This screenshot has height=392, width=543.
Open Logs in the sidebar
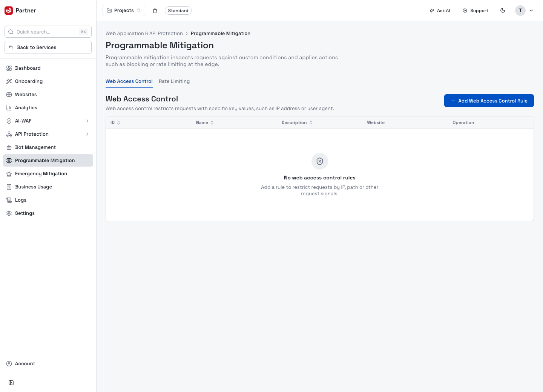48,200
